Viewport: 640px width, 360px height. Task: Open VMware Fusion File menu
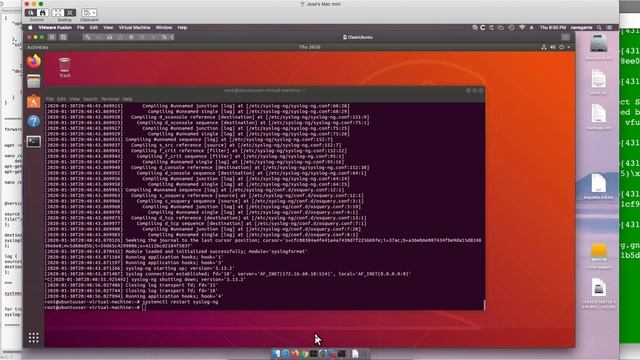click(80, 27)
